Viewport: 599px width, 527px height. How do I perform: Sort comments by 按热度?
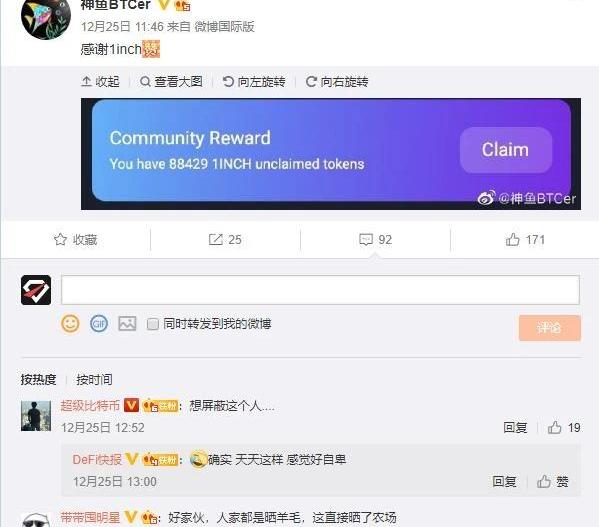click(38, 380)
